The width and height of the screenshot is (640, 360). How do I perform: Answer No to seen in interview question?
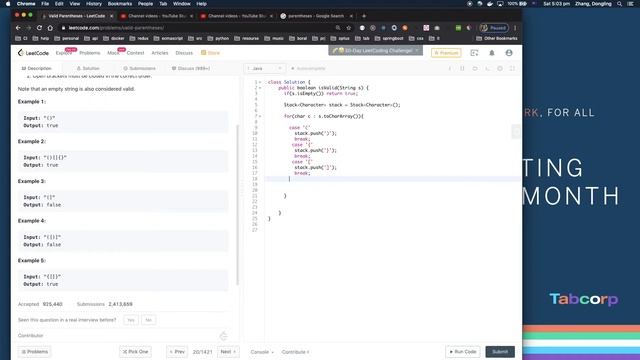(149, 320)
